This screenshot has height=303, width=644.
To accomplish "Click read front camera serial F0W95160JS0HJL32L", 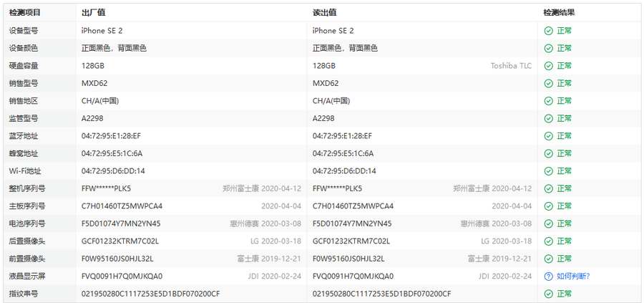I will (348, 259).
